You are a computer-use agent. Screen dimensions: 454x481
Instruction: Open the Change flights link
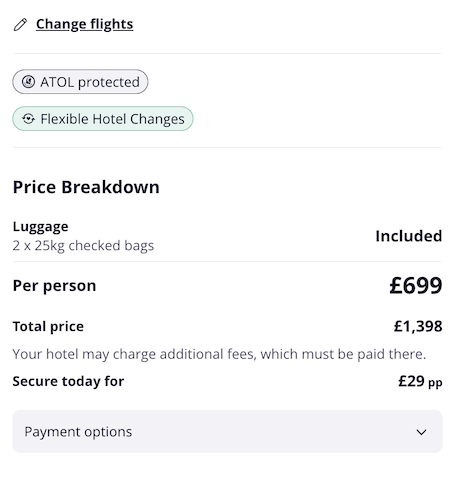(x=84, y=24)
